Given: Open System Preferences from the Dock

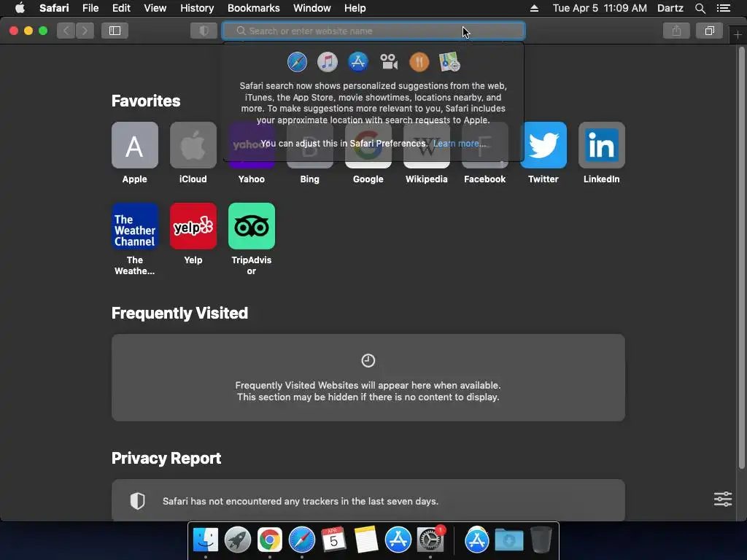Looking at the screenshot, I should [430, 540].
